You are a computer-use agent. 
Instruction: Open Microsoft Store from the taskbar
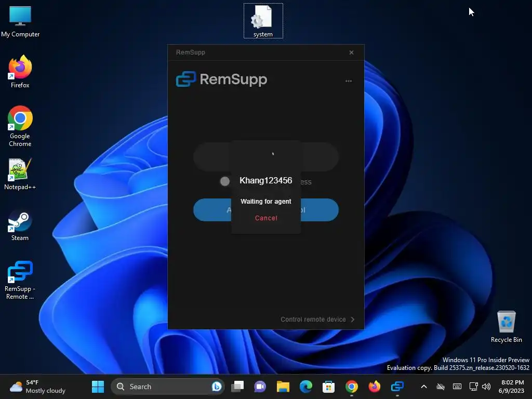point(328,387)
